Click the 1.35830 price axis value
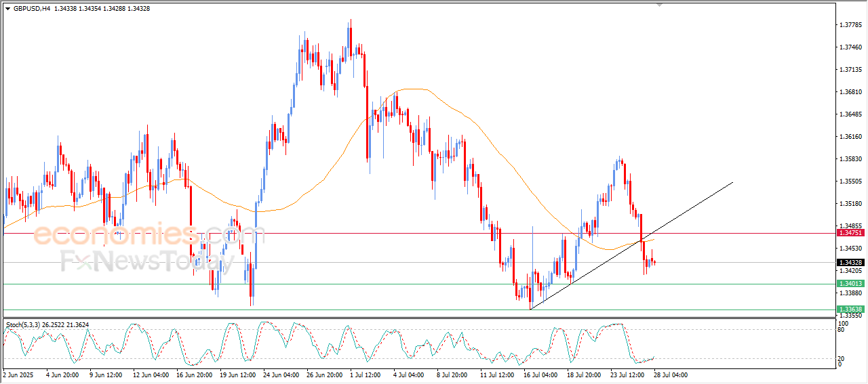868x384 pixels. pos(850,159)
